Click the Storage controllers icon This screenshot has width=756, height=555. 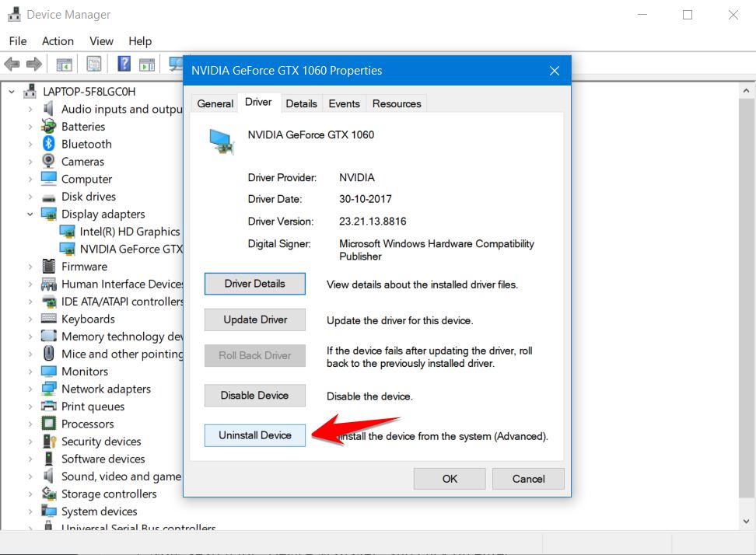point(49,494)
